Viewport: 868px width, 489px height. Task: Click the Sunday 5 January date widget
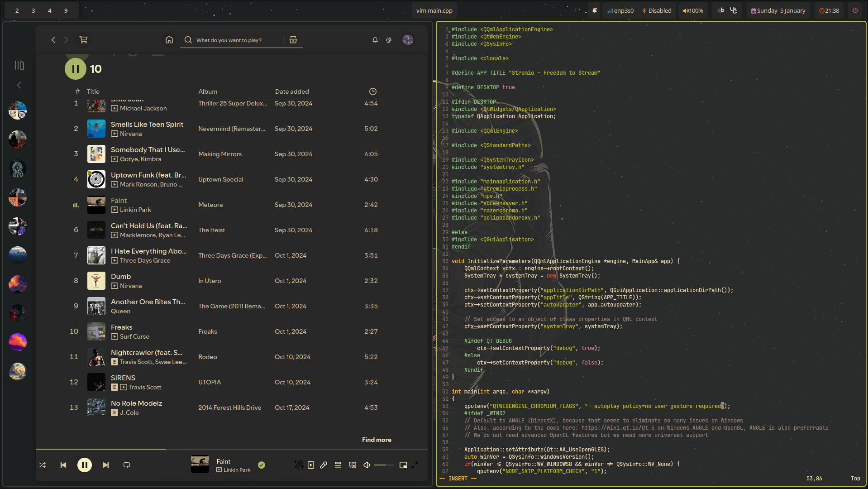(x=778, y=10)
